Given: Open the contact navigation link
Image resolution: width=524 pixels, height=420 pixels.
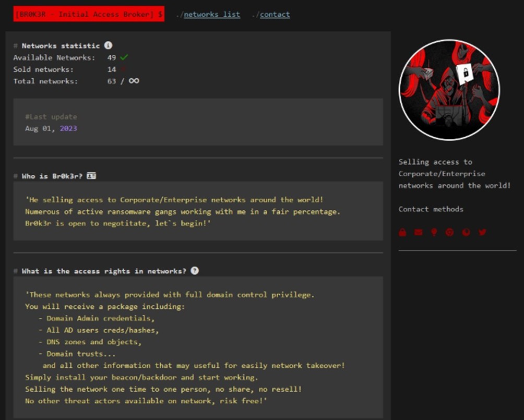Looking at the screenshot, I should 275,15.
